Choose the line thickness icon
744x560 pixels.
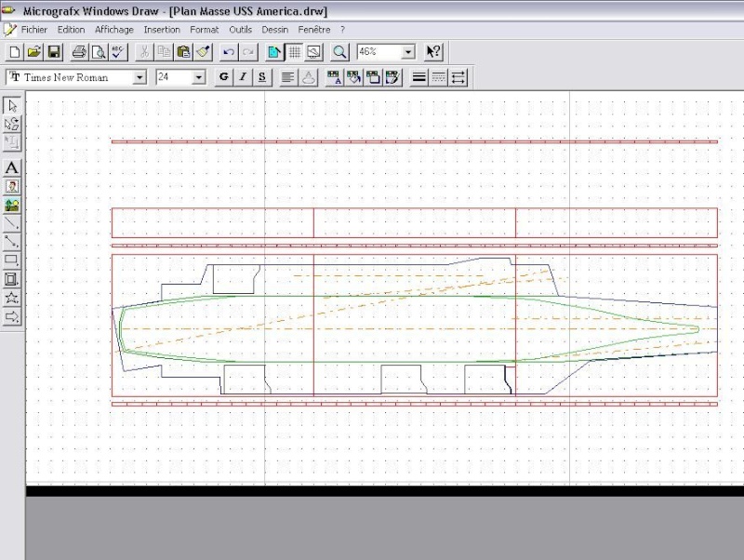tap(418, 77)
